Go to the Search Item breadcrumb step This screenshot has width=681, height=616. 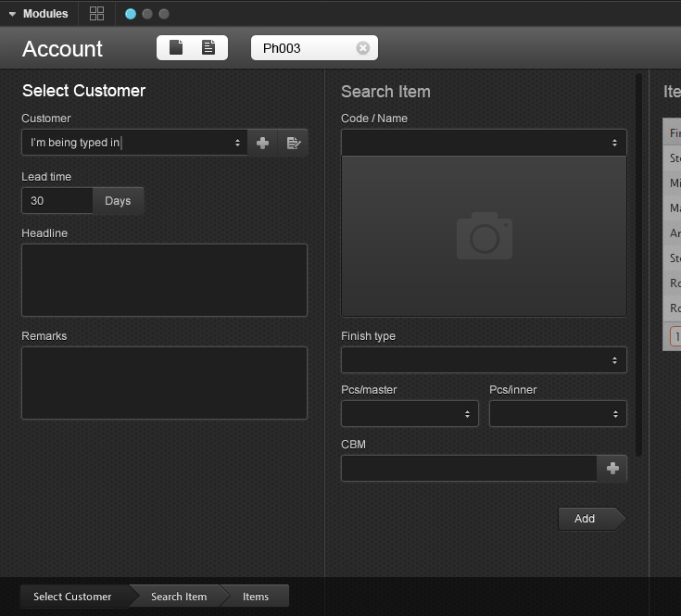coord(179,597)
